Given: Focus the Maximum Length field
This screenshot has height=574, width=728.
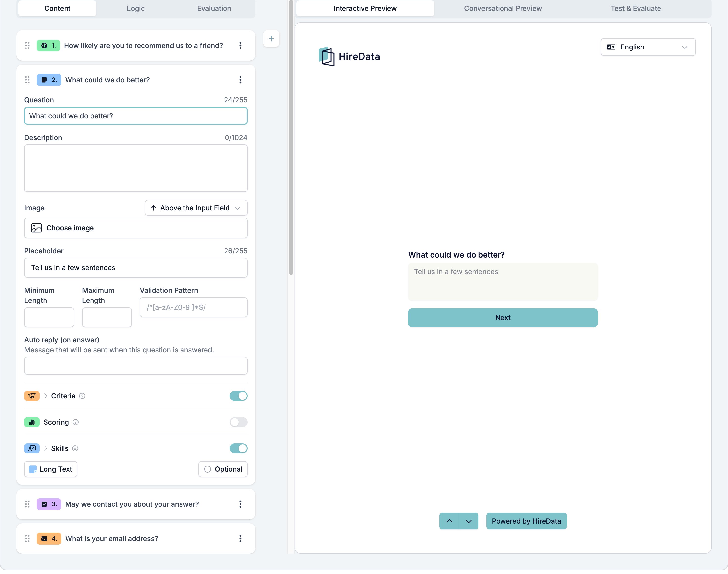Looking at the screenshot, I should tap(107, 317).
